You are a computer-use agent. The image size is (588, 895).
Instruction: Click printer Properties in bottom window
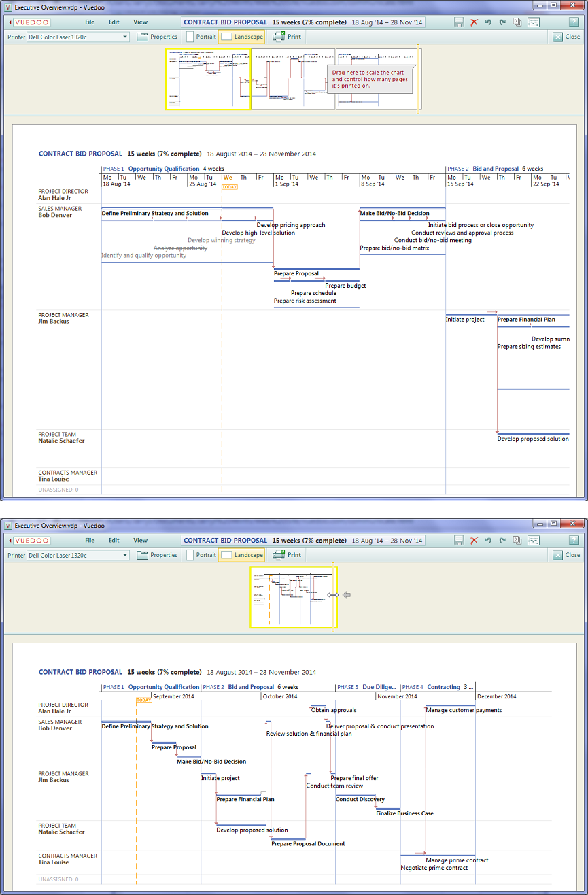(x=157, y=555)
